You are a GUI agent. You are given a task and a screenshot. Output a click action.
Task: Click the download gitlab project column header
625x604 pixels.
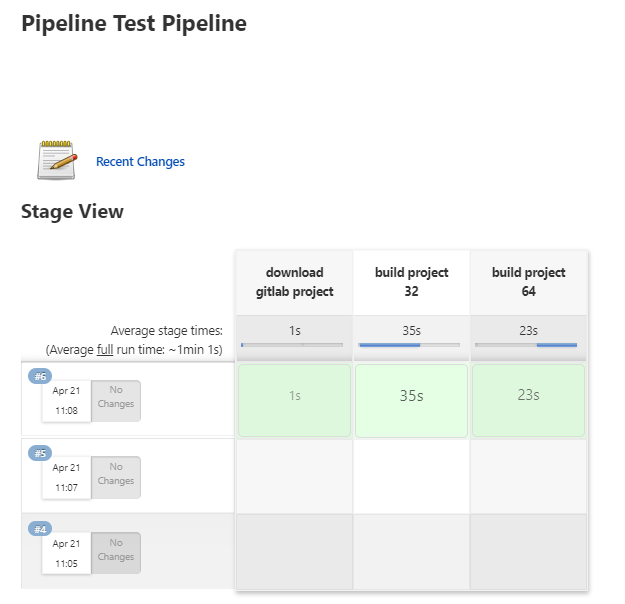pos(294,282)
